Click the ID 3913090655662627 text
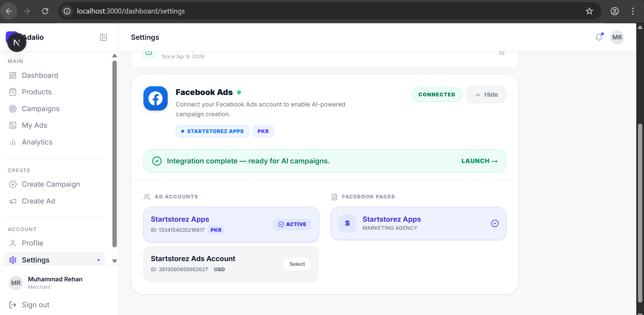 [x=179, y=270]
